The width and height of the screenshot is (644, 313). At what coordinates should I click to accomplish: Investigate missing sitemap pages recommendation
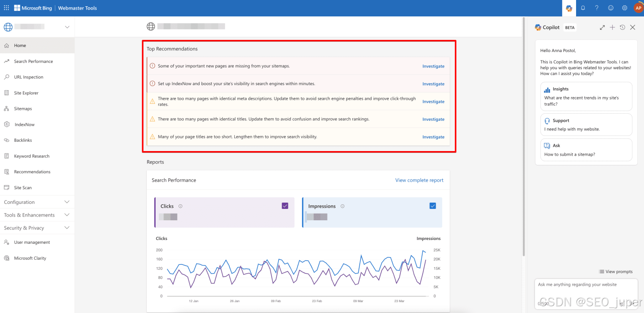pyautogui.click(x=433, y=66)
